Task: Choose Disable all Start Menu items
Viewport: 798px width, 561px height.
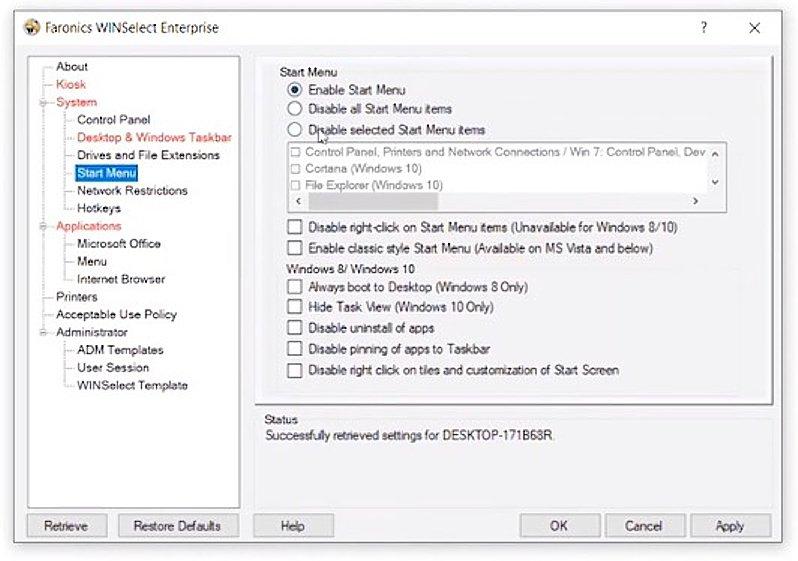Action: pos(295,108)
